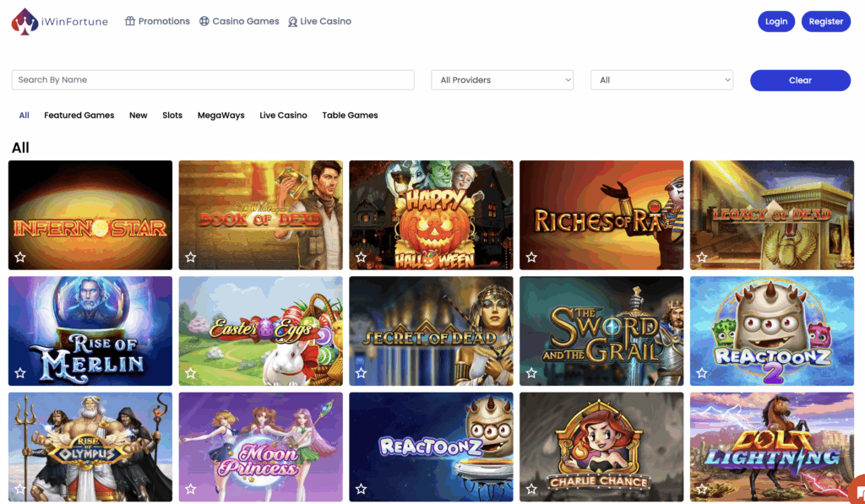Click the Clear filters button

pos(800,79)
